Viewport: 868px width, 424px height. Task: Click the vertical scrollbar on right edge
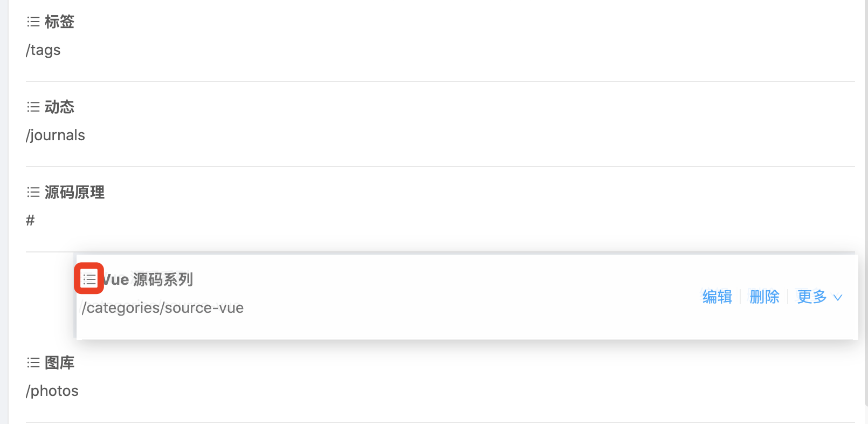pos(865,203)
